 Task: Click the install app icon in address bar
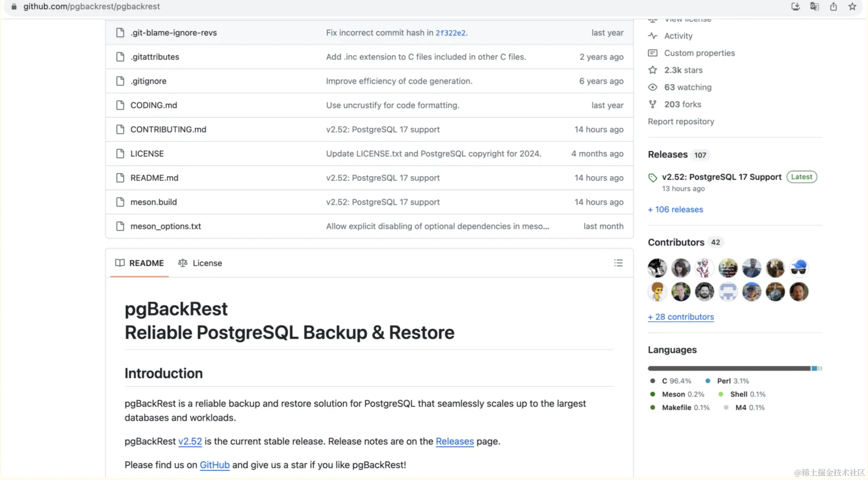(795, 7)
